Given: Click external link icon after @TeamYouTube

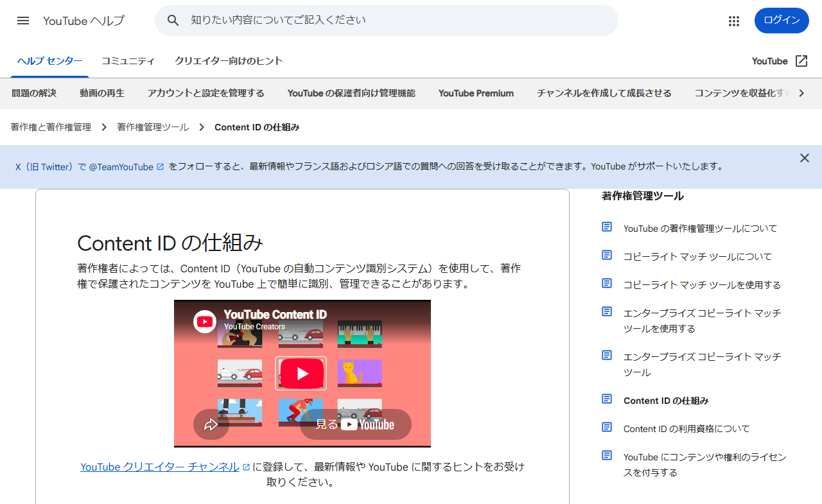Looking at the screenshot, I should 161,167.
